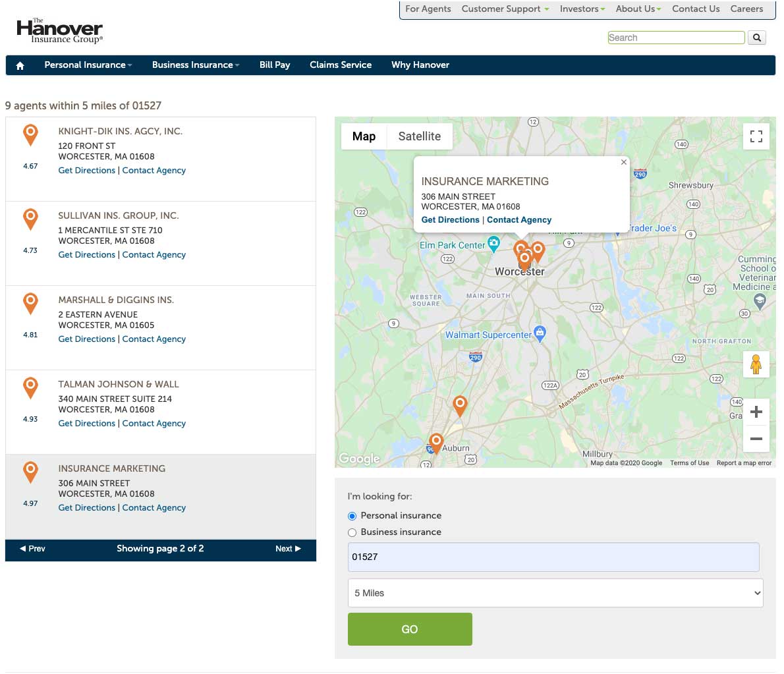Viewport: 784px width, 674px height.
Task: Click the Walmart Supercenter shopping marker
Action: click(540, 333)
